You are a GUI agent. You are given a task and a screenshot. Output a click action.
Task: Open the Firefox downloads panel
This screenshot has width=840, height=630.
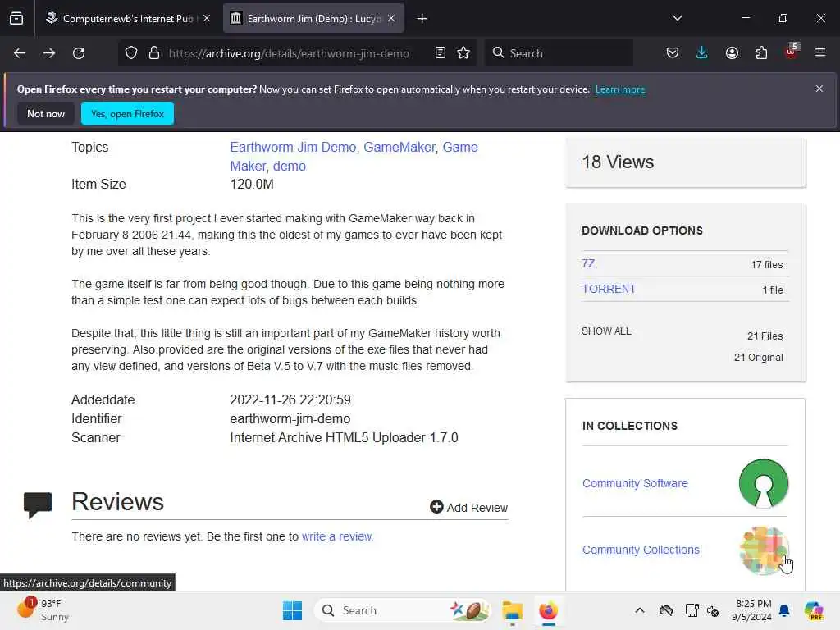(702, 52)
